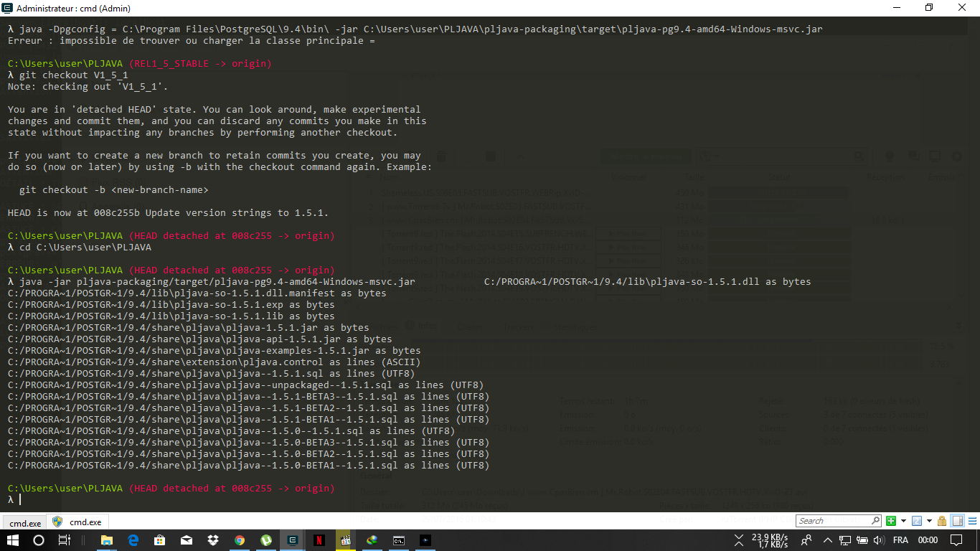Mute audio via the system tray speaker

[878, 540]
